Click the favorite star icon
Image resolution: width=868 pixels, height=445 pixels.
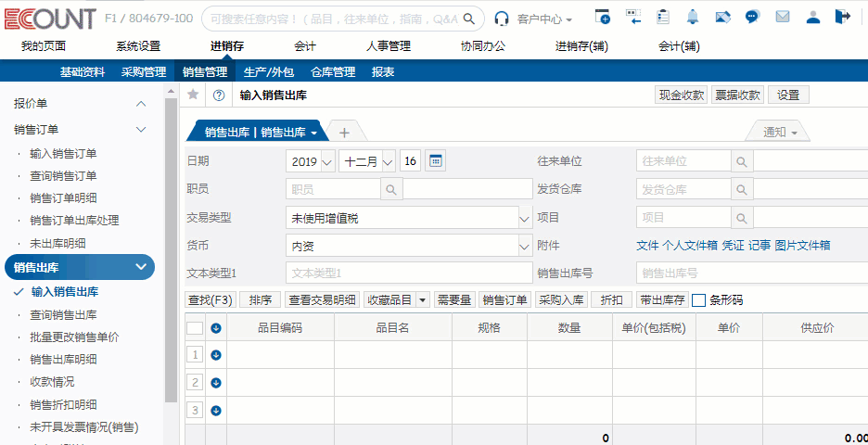(193, 95)
